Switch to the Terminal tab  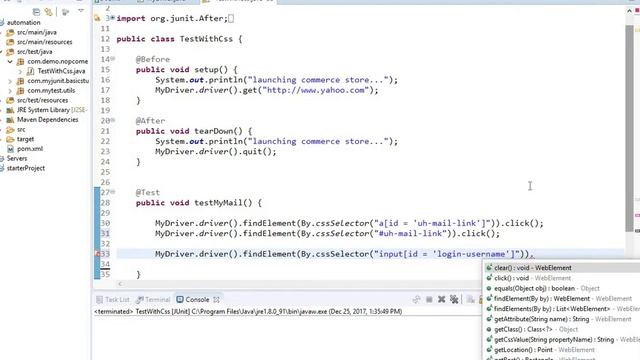[x=153, y=300]
